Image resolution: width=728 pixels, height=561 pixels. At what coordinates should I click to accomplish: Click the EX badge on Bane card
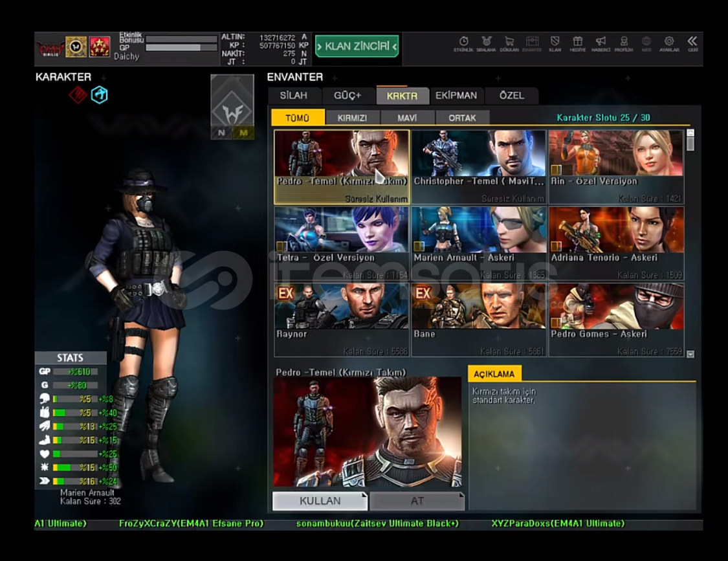[423, 294]
